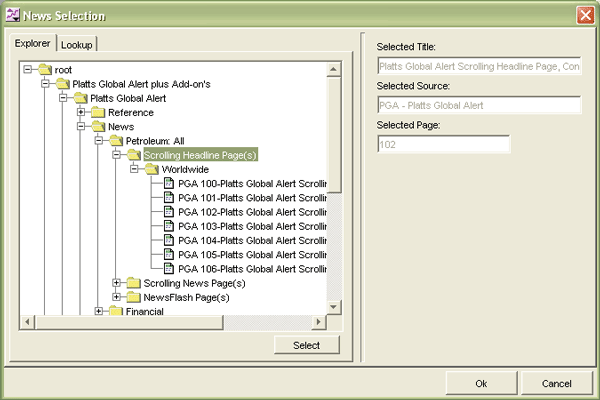Click the Reference folder icon
Image resolution: width=600 pixels, height=400 pixels.
coord(98,113)
